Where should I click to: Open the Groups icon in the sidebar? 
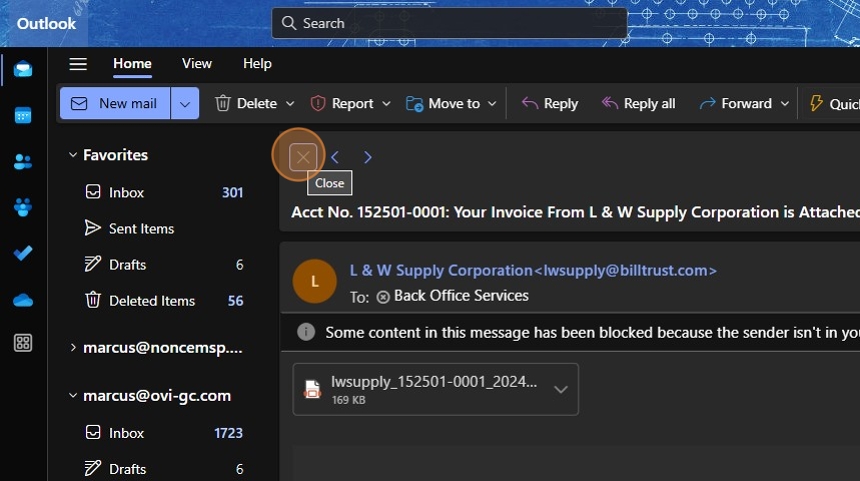[x=23, y=207]
